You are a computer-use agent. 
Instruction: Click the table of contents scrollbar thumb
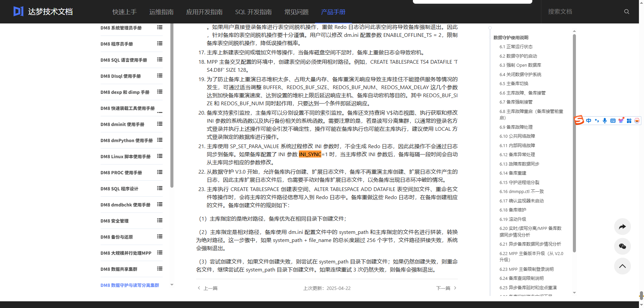[574, 143]
